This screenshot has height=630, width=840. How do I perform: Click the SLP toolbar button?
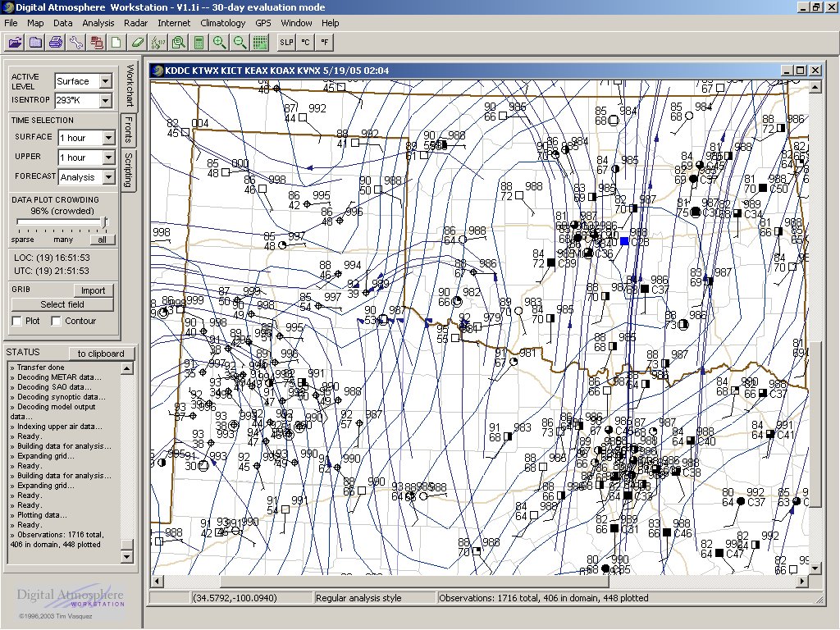coord(286,43)
